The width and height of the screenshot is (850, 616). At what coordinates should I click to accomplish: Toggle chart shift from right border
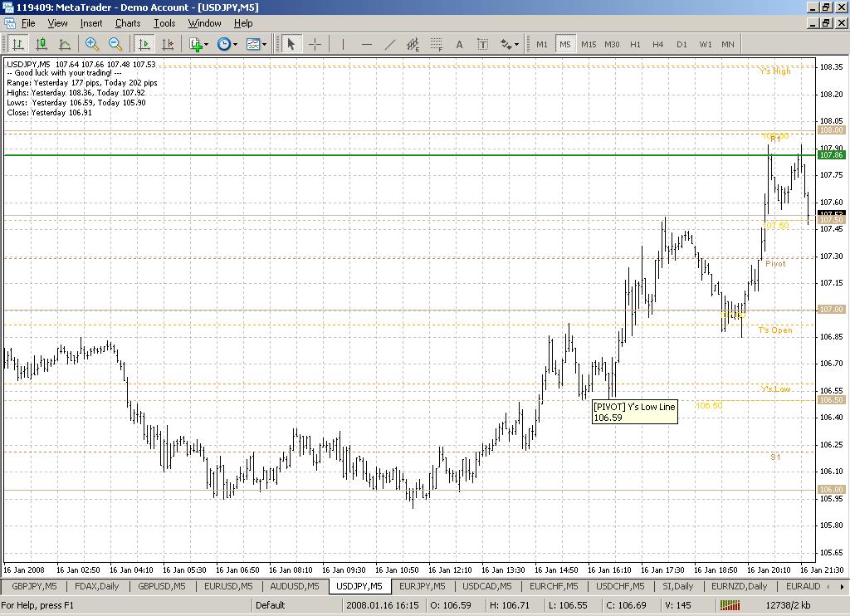pos(168,44)
